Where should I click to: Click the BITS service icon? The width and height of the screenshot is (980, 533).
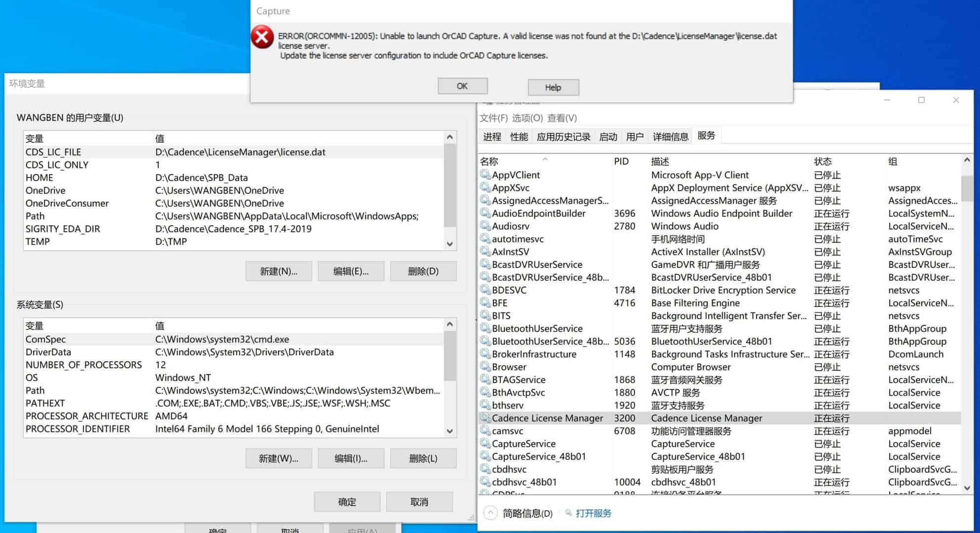[x=485, y=316]
